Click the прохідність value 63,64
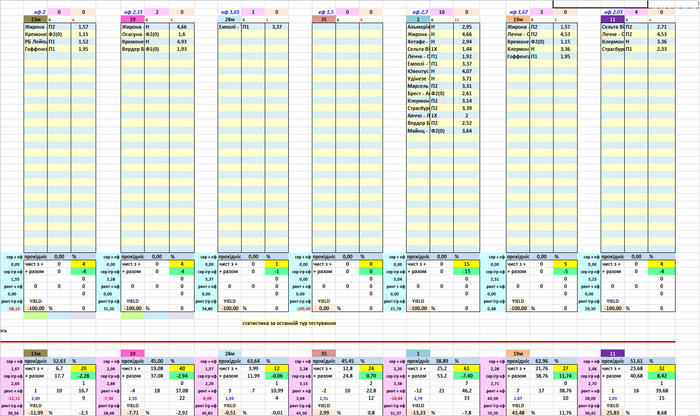 [x=253, y=361]
